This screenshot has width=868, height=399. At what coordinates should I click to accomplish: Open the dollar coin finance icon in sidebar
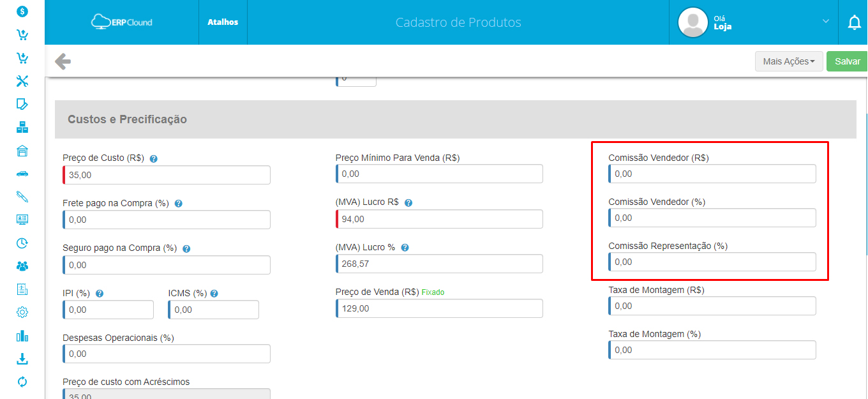(x=22, y=11)
